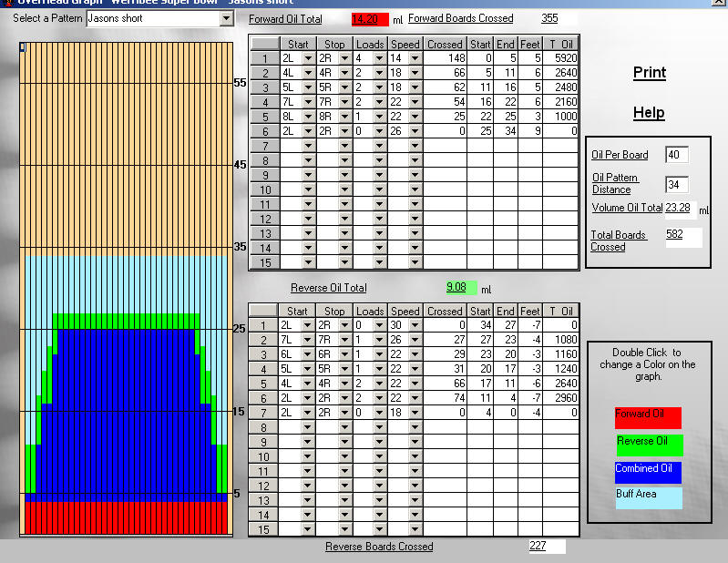728x563 pixels.
Task: Click the Oil Per Board input field
Action: pyautogui.click(x=676, y=155)
